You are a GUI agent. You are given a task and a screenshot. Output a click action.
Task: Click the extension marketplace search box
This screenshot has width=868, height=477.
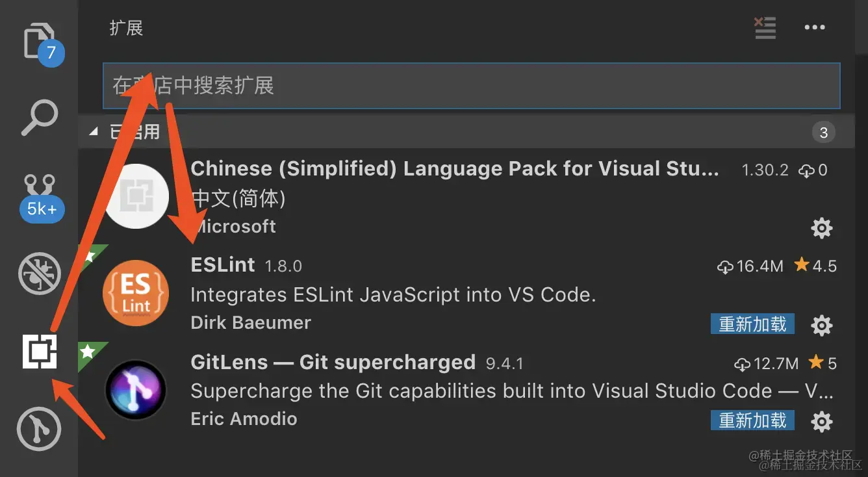pos(471,85)
